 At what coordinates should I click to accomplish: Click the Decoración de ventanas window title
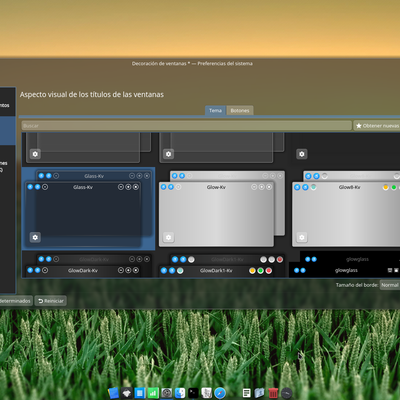click(x=192, y=63)
